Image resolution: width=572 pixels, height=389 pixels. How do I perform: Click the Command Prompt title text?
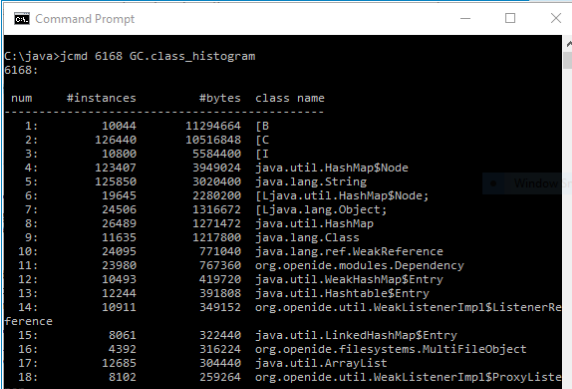[85, 19]
